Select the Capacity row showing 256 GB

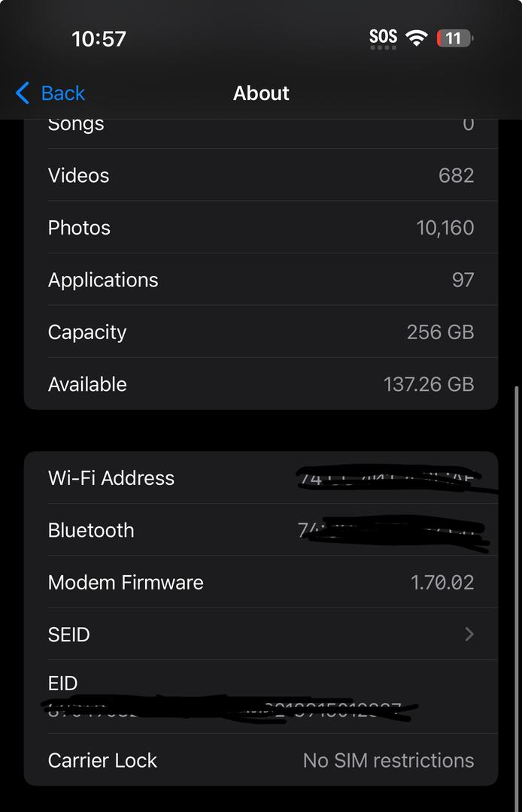261,332
